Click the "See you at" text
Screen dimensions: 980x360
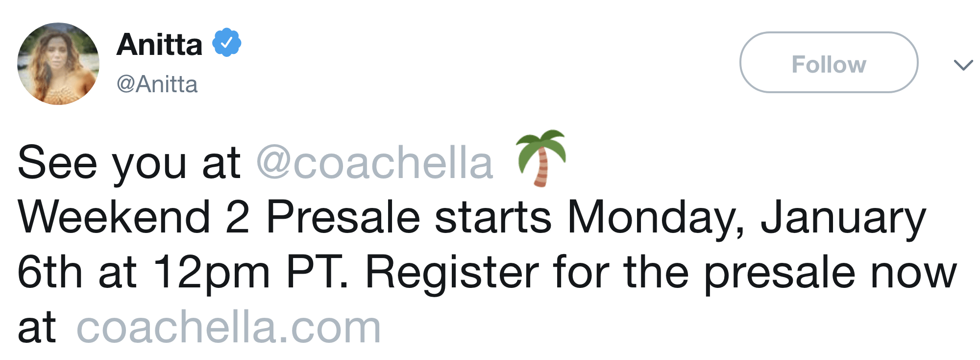pos(128,163)
